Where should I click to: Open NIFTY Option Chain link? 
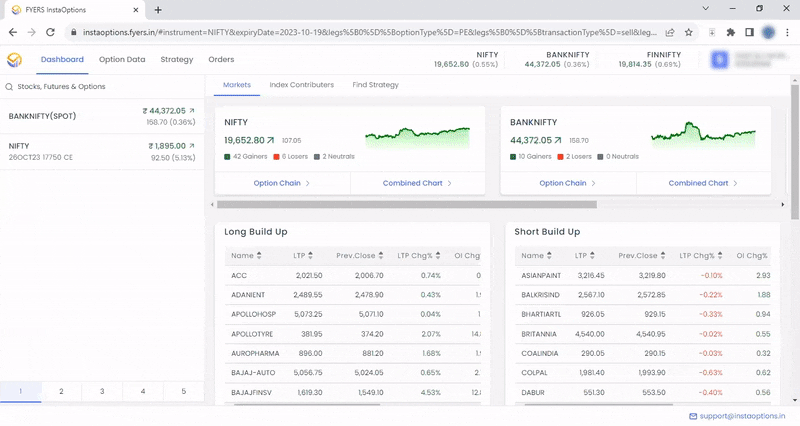click(282, 183)
